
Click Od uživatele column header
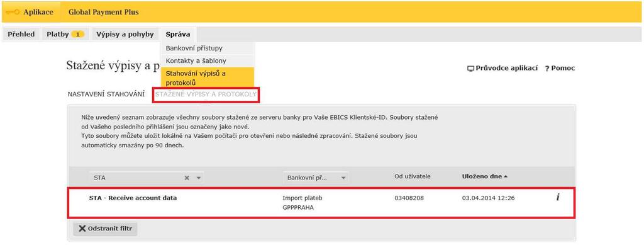click(x=412, y=176)
